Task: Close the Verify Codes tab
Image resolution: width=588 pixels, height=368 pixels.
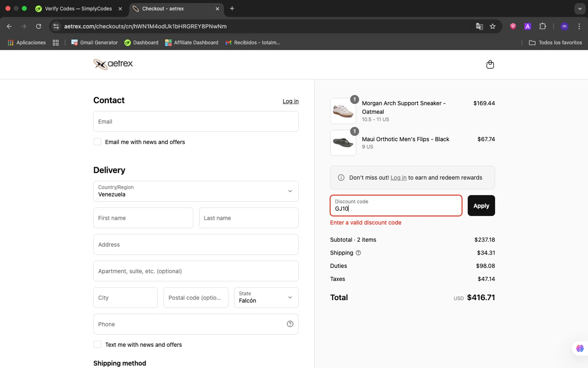Action: [x=120, y=9]
